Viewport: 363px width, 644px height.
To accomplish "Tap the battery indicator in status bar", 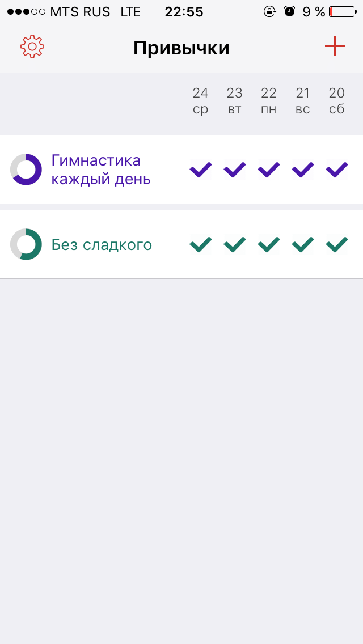I will [x=341, y=10].
